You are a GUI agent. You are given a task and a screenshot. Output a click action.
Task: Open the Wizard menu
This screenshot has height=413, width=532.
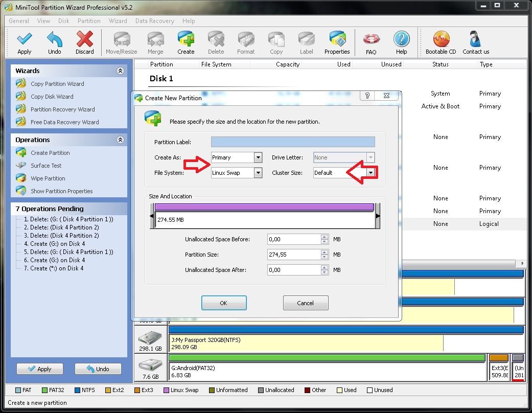[x=118, y=21]
